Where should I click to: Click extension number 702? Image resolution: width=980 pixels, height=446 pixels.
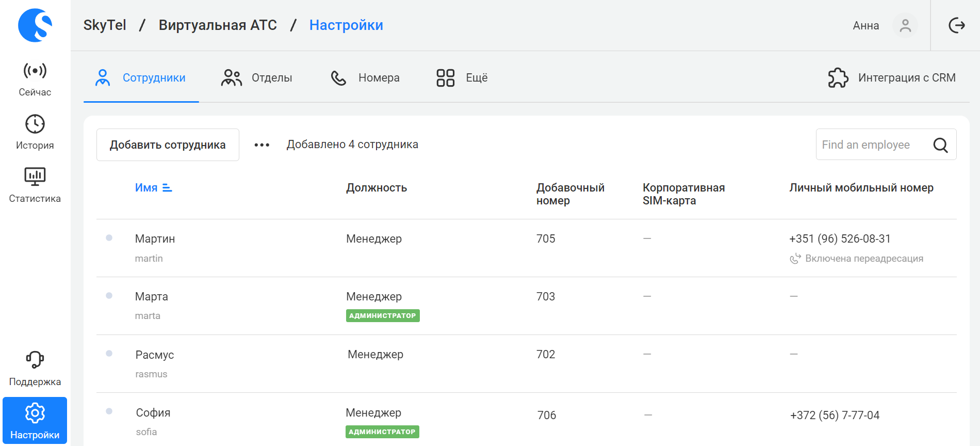pos(546,355)
